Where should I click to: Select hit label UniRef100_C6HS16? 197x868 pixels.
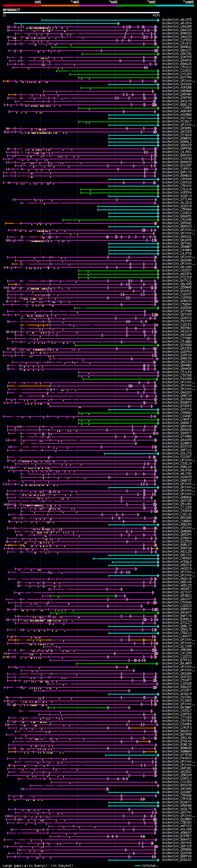(177, 183)
